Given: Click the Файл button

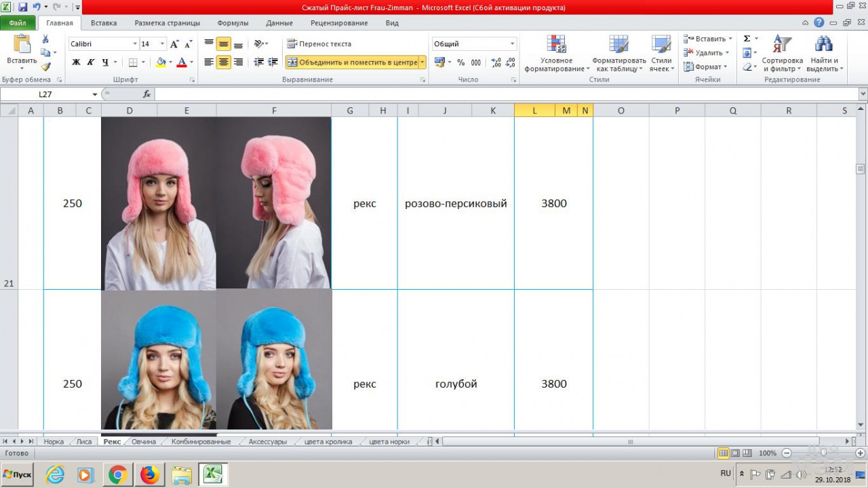Looking at the screenshot, I should [18, 23].
